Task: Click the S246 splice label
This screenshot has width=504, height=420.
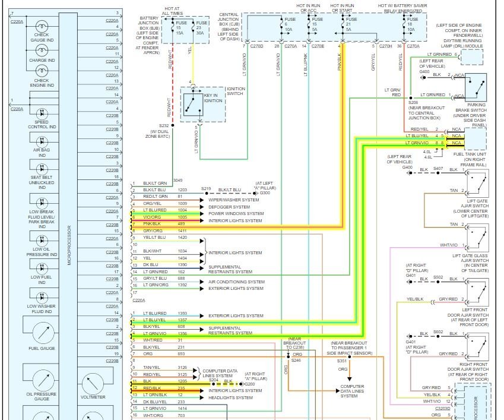Action: 296,361
